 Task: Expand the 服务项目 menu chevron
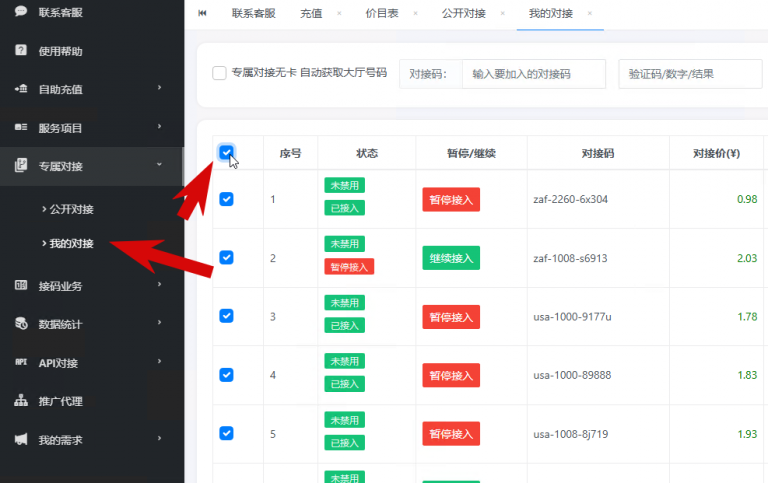[x=159, y=126]
